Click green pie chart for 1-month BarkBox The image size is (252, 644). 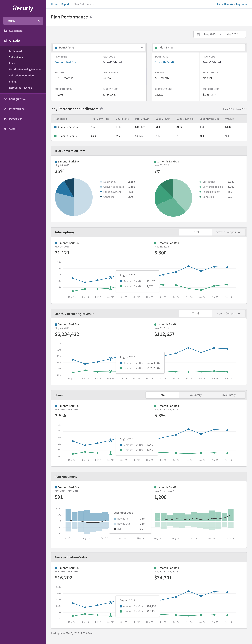(x=173, y=198)
